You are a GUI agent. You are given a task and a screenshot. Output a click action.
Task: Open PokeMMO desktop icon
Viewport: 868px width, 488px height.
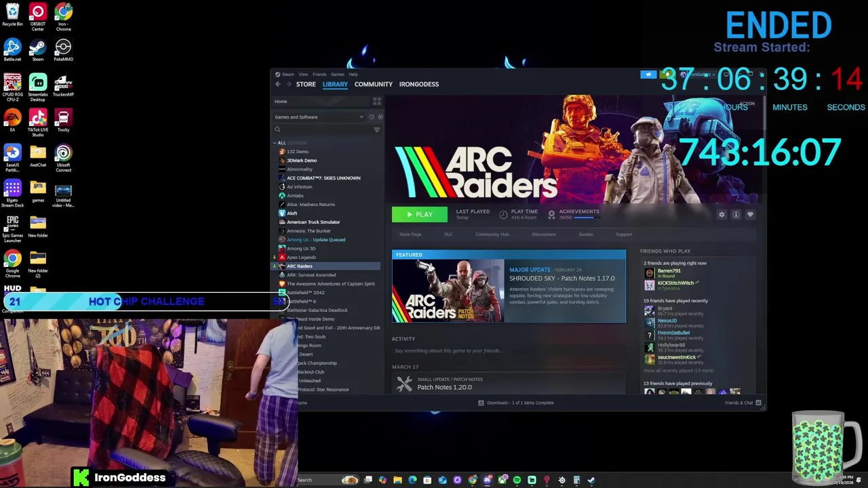point(63,50)
